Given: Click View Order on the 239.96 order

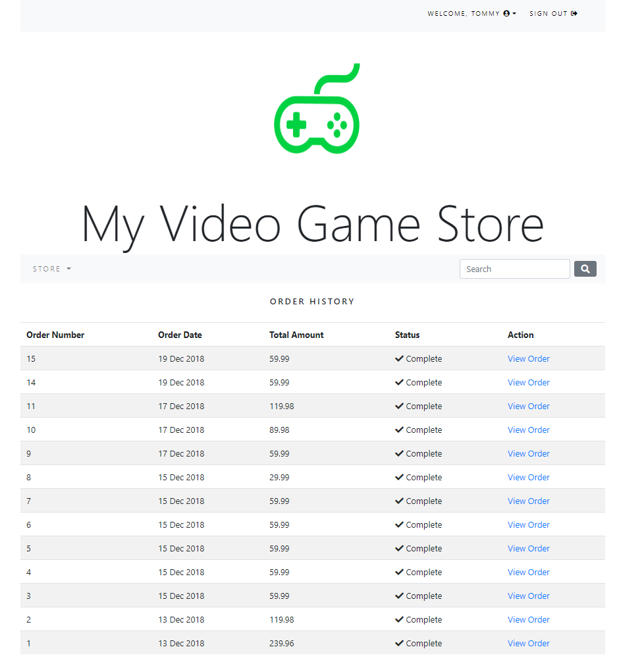Looking at the screenshot, I should pos(528,643).
